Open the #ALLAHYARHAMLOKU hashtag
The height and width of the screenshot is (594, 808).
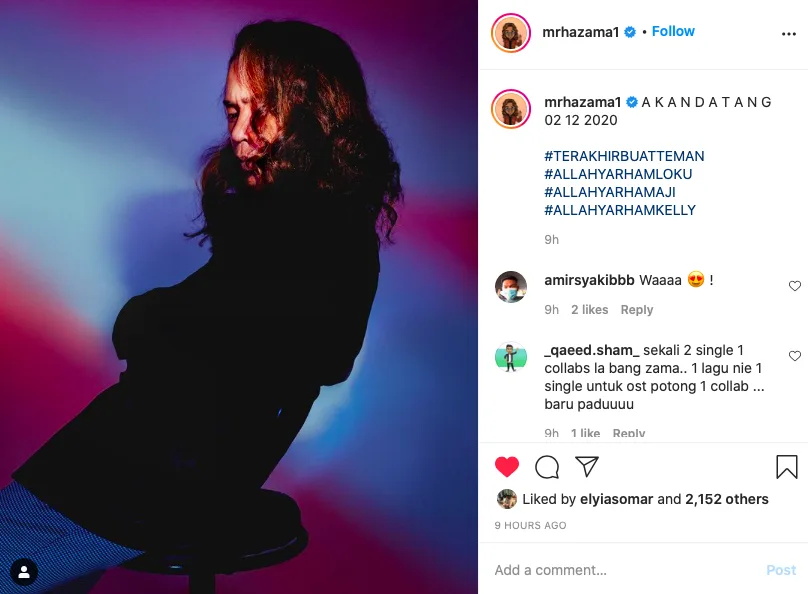(618, 174)
